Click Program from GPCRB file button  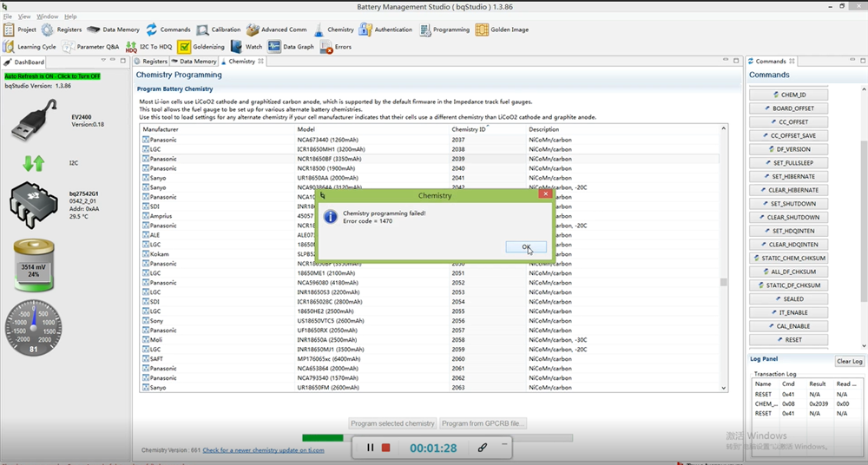coord(483,423)
